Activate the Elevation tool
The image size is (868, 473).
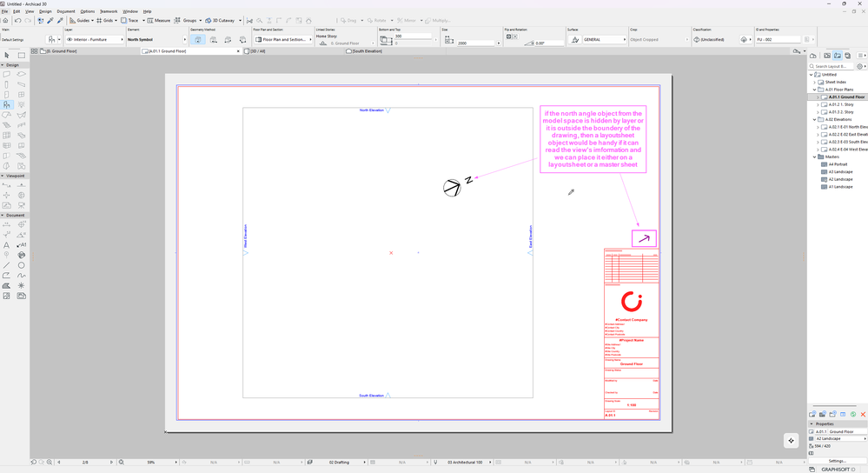(22, 185)
